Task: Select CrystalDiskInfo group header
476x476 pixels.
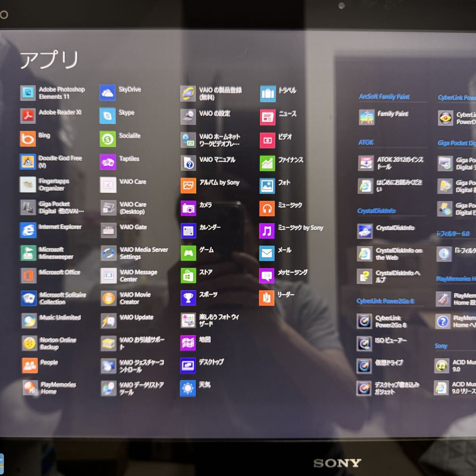Action: pyautogui.click(x=376, y=211)
